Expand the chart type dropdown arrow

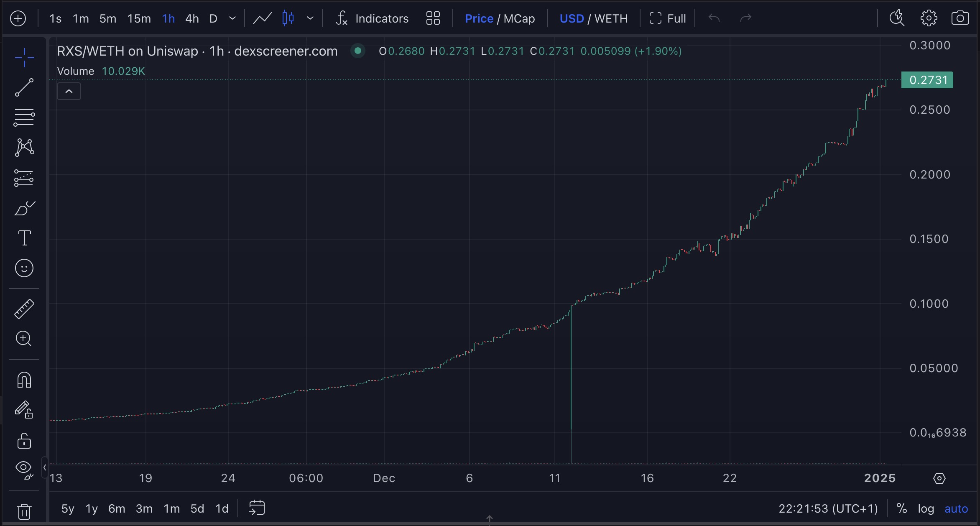click(310, 18)
